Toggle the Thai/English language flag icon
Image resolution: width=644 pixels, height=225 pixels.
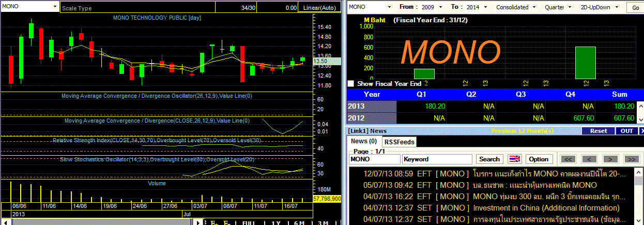[x=514, y=159]
